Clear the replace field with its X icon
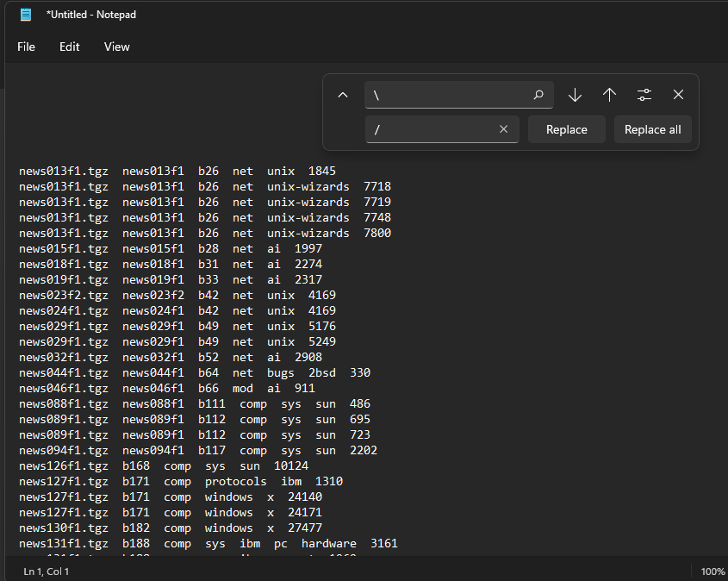Screen dimensions: 728x581 coord(504,129)
